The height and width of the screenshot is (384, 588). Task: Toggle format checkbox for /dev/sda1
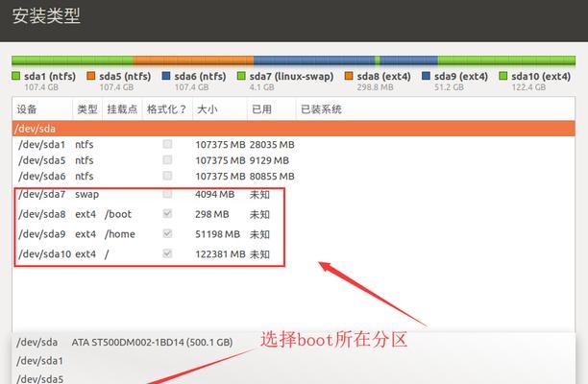click(167, 144)
